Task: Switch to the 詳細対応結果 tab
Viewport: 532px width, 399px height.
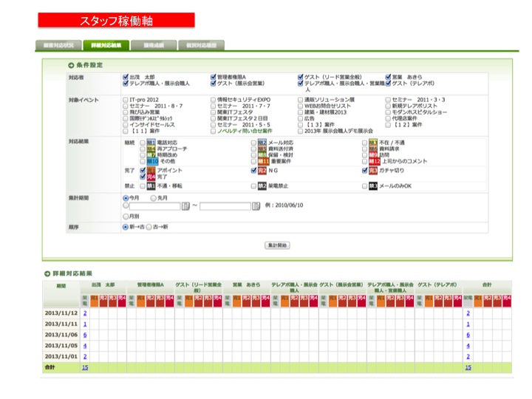Action: point(105,45)
